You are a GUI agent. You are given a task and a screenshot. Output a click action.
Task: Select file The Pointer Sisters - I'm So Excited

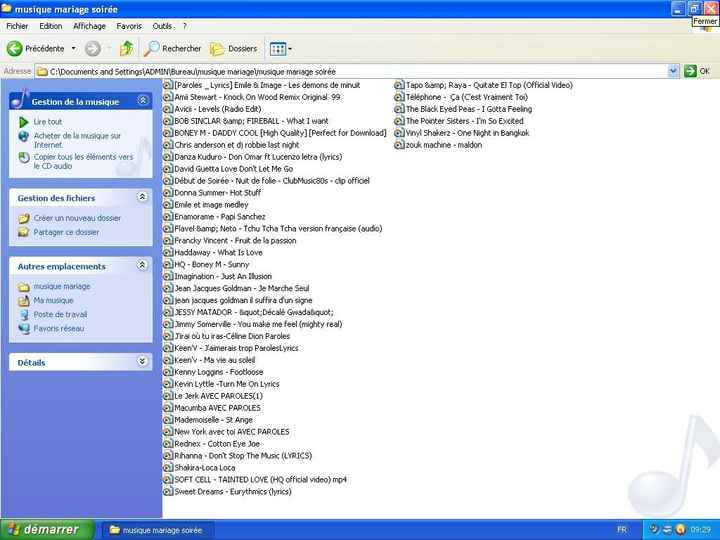pyautogui.click(x=465, y=121)
